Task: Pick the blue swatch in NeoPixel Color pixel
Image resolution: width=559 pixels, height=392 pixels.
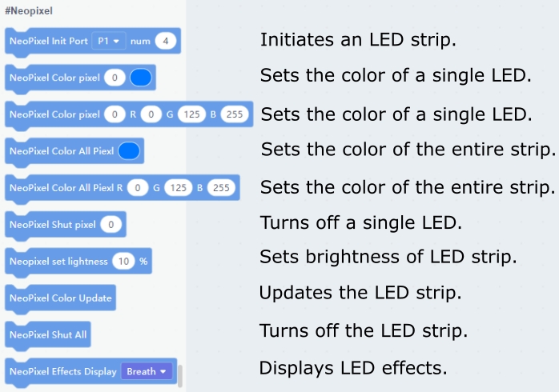Action: pos(140,78)
